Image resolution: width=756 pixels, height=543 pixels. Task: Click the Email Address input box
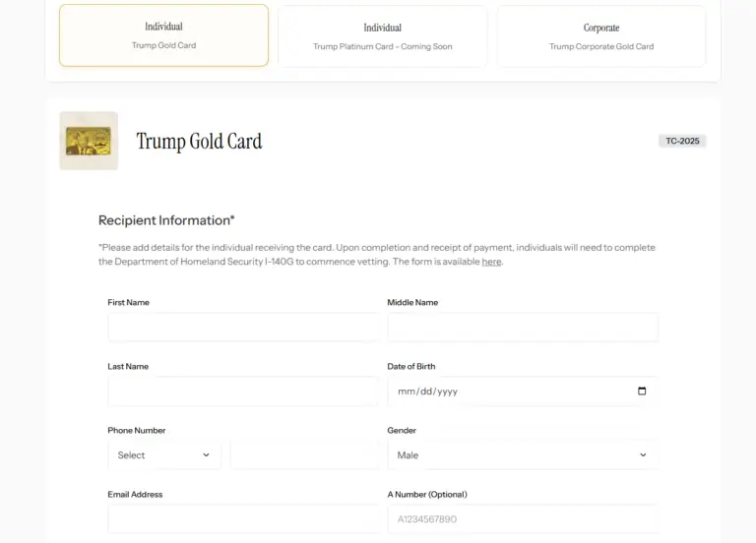point(242,519)
